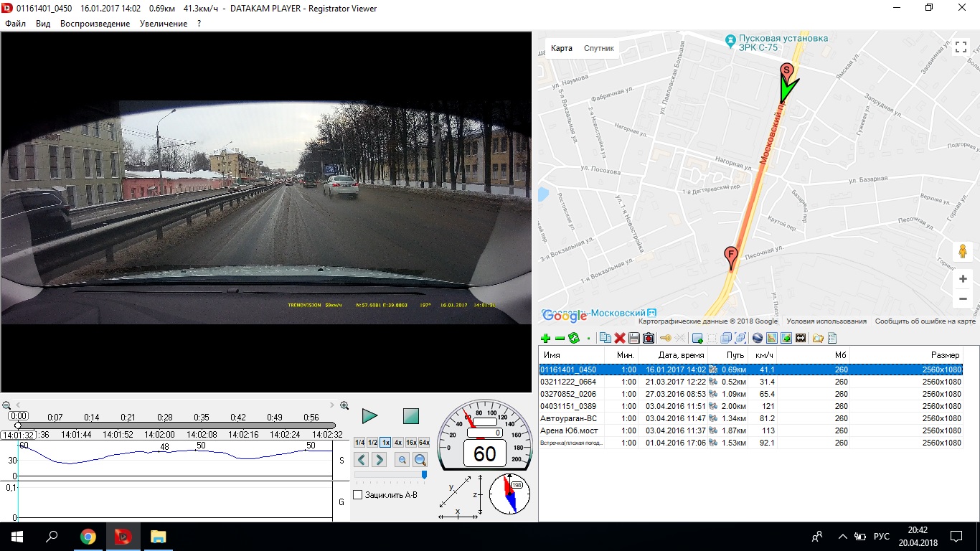The image size is (980, 551).
Task: Click the green refresh list icon
Action: click(x=574, y=338)
